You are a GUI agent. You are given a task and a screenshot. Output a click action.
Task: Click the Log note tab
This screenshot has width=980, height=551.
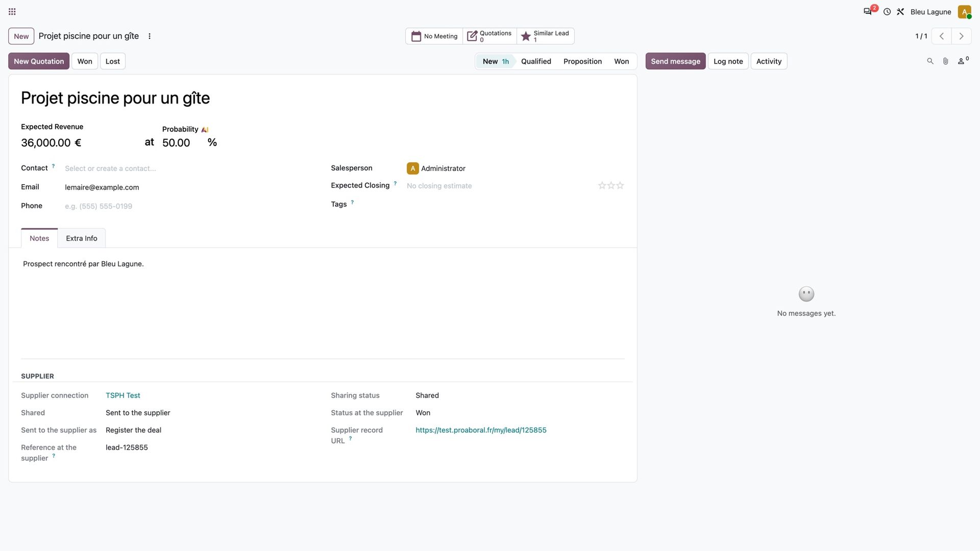coord(728,61)
